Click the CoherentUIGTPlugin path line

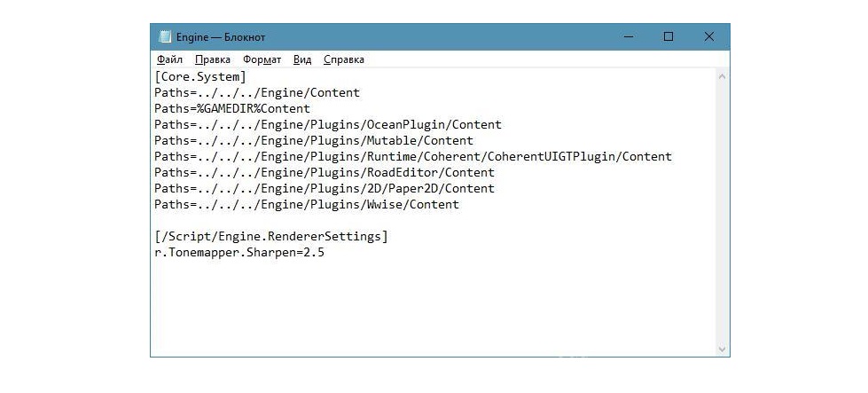point(412,157)
